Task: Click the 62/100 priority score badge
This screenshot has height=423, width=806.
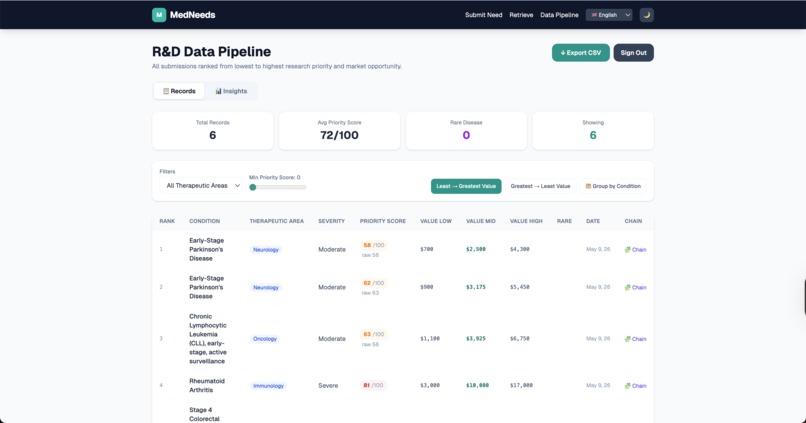Action: point(373,283)
